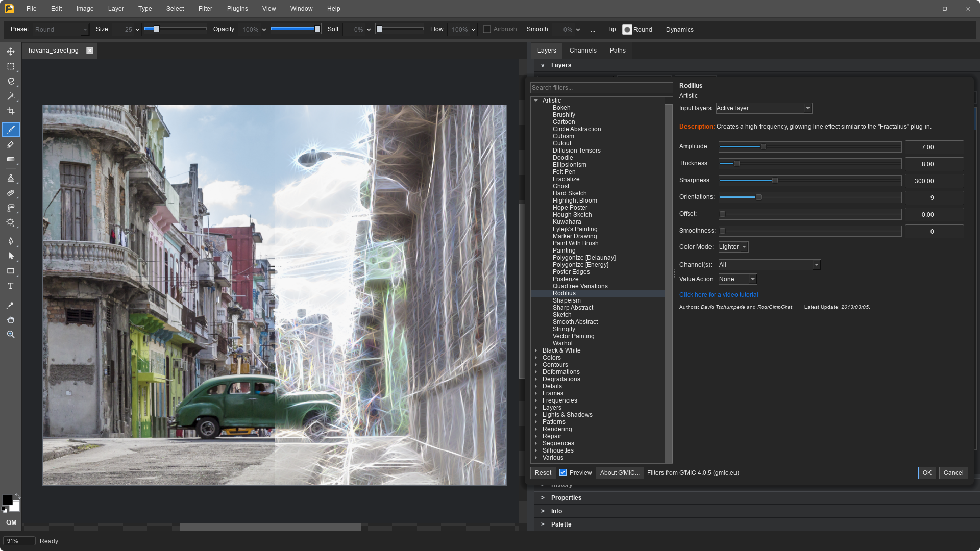Select the Lasso tool

[x=11, y=81]
